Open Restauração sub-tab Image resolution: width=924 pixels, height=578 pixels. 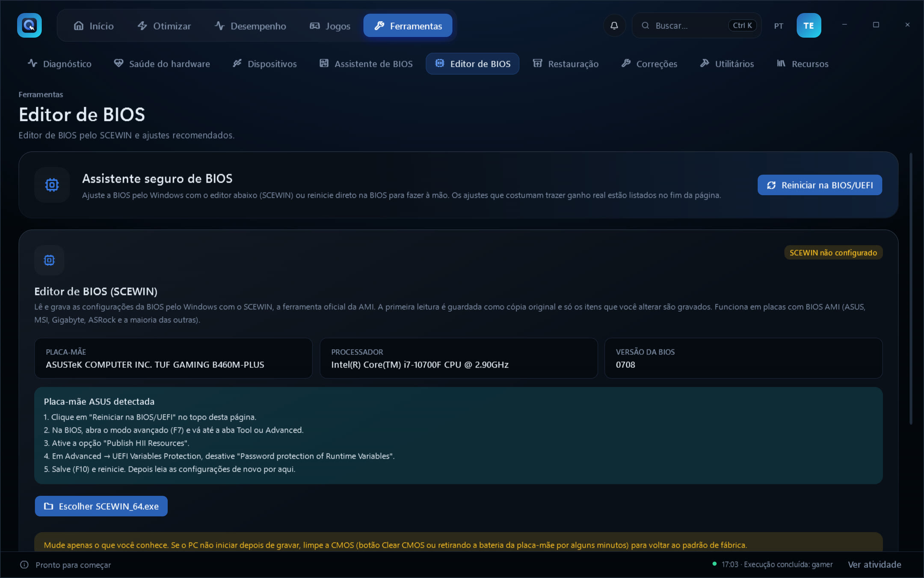(x=566, y=64)
